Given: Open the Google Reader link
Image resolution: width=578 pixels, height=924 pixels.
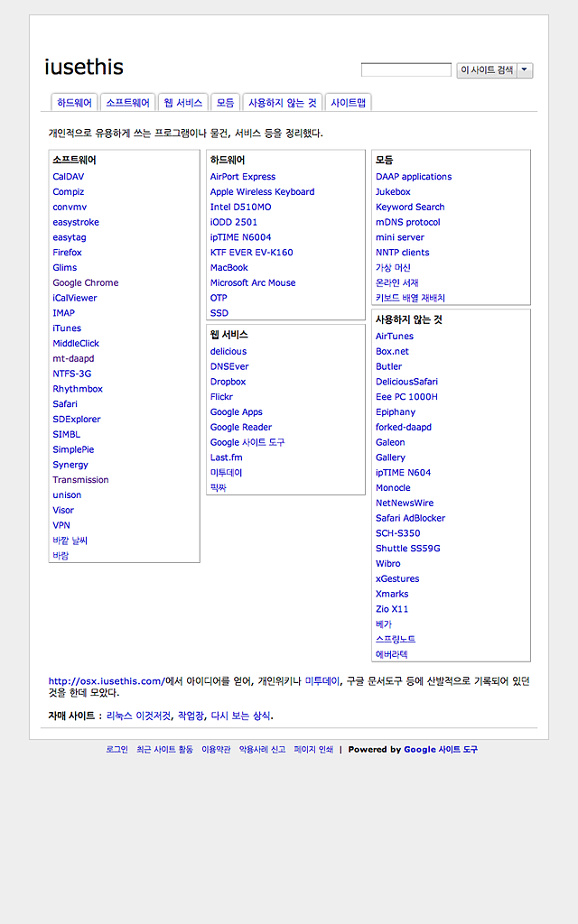Looking at the screenshot, I should [x=241, y=427].
